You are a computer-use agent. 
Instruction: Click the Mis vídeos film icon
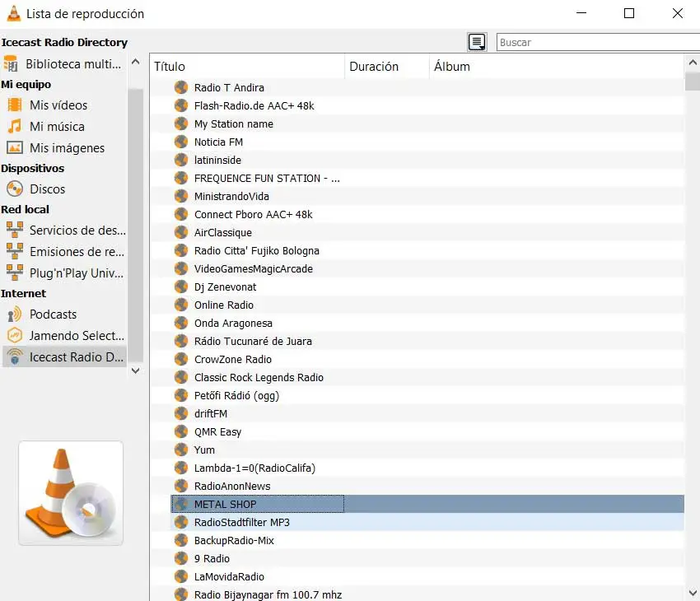point(14,105)
